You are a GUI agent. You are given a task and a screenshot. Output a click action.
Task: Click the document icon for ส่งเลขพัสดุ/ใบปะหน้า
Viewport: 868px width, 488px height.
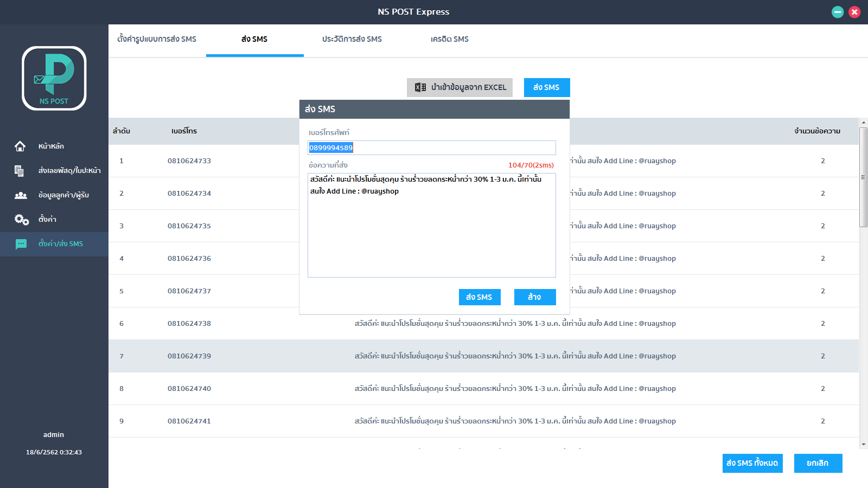click(20, 171)
